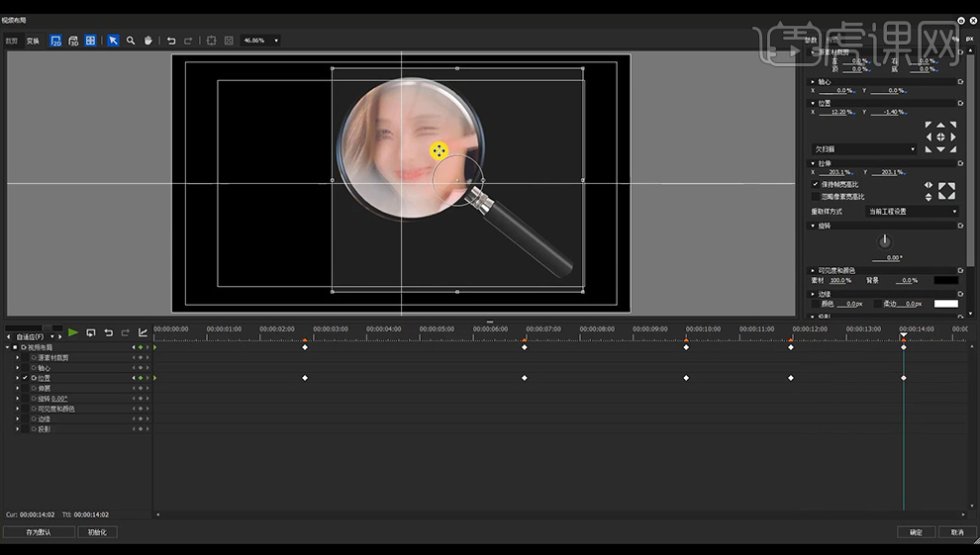980x555 pixels.
Task: Switch to 3D layout mode
Action: (73, 41)
